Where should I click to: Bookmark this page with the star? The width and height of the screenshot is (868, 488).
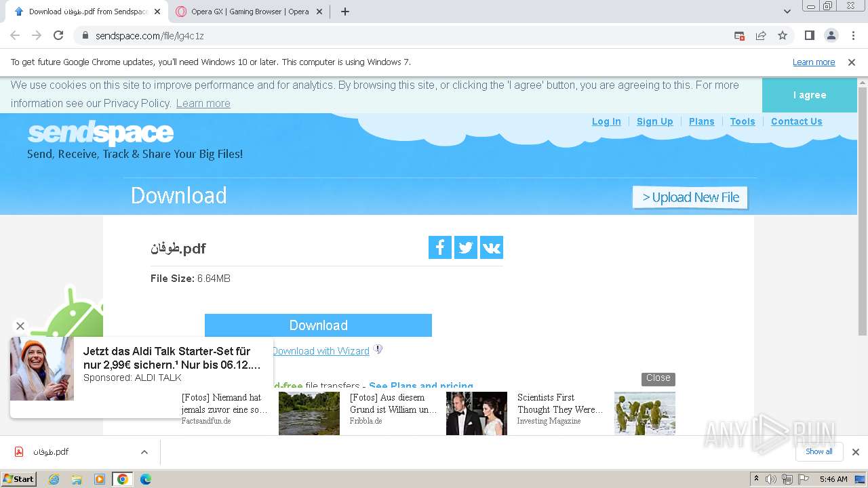pos(783,35)
